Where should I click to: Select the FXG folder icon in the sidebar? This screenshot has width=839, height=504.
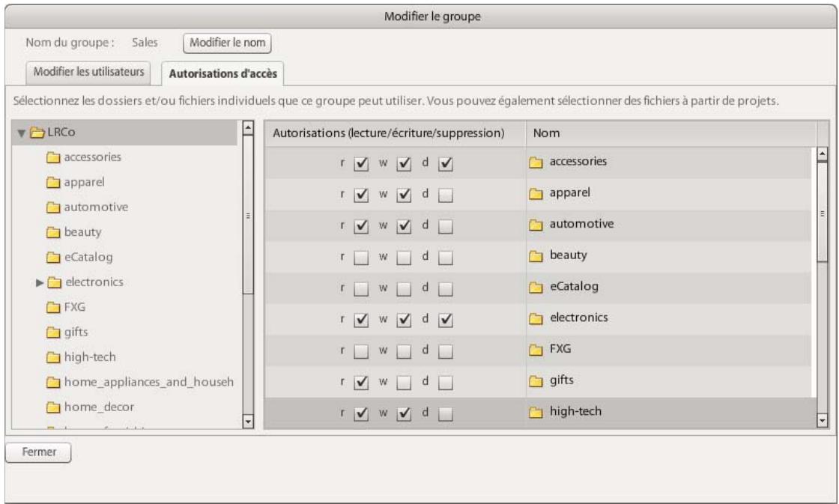click(55, 306)
